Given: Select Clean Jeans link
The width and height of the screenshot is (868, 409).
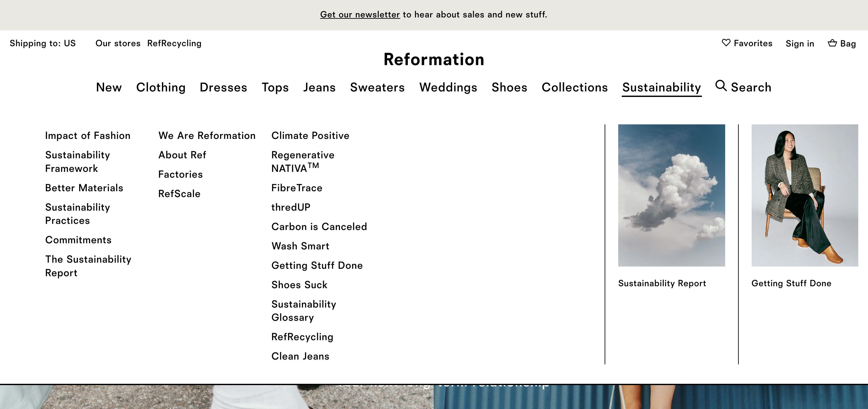Looking at the screenshot, I should [x=300, y=356].
